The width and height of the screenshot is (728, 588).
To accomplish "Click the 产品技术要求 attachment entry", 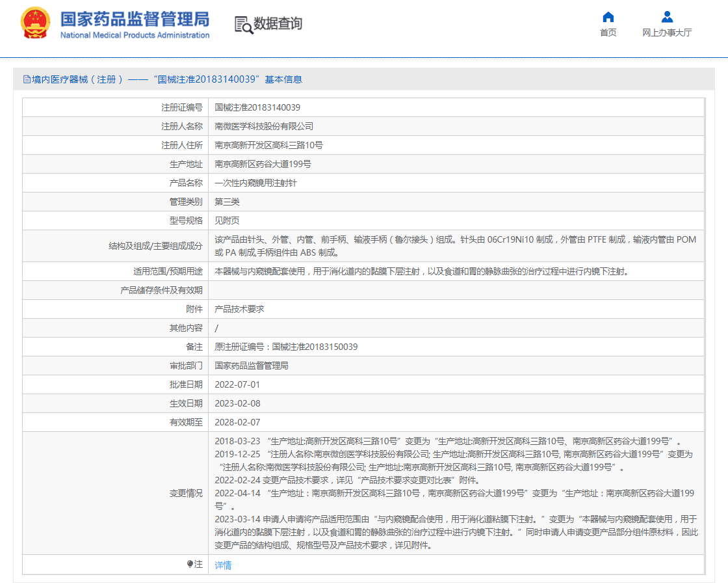I will [x=239, y=309].
